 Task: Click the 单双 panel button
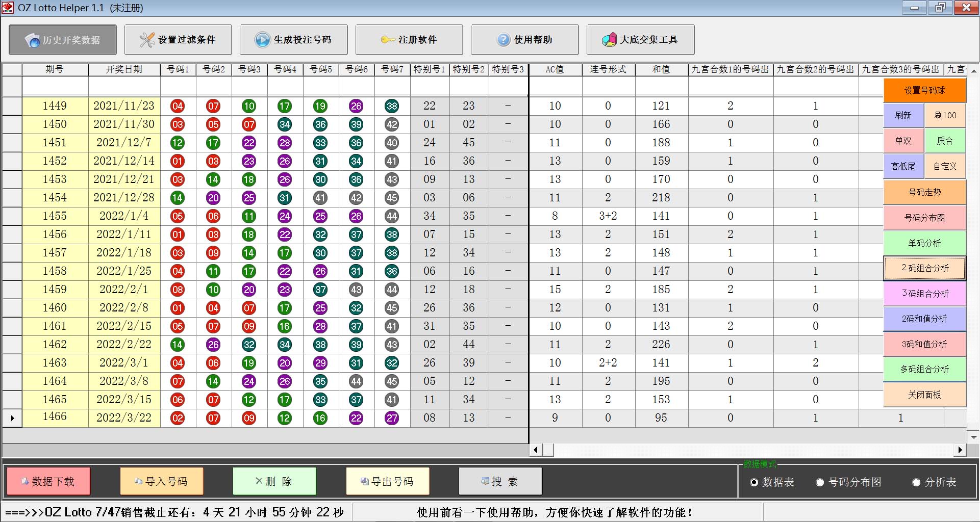[x=903, y=141]
